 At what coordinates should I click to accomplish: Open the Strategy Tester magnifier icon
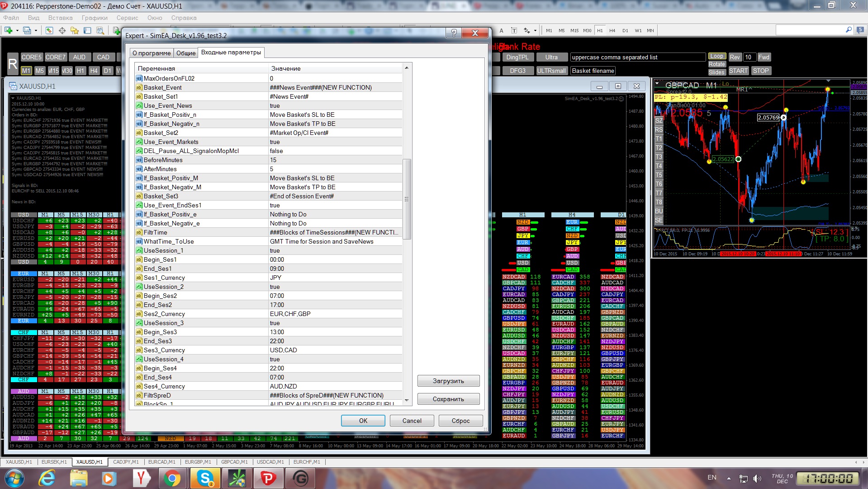click(x=100, y=30)
